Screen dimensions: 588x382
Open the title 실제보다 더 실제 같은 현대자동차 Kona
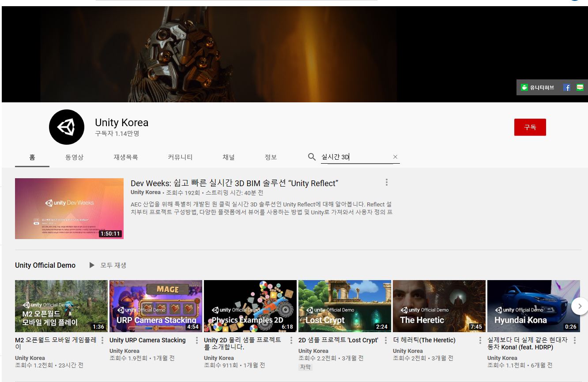(527, 344)
